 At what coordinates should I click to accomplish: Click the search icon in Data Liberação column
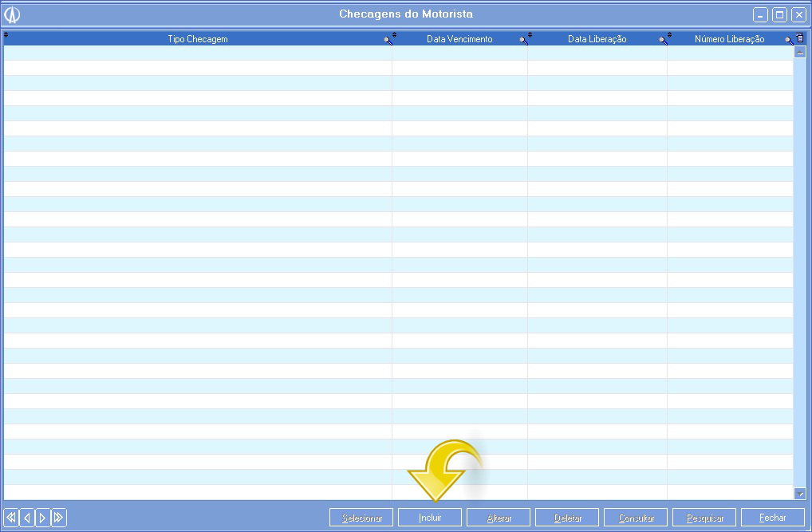663,40
